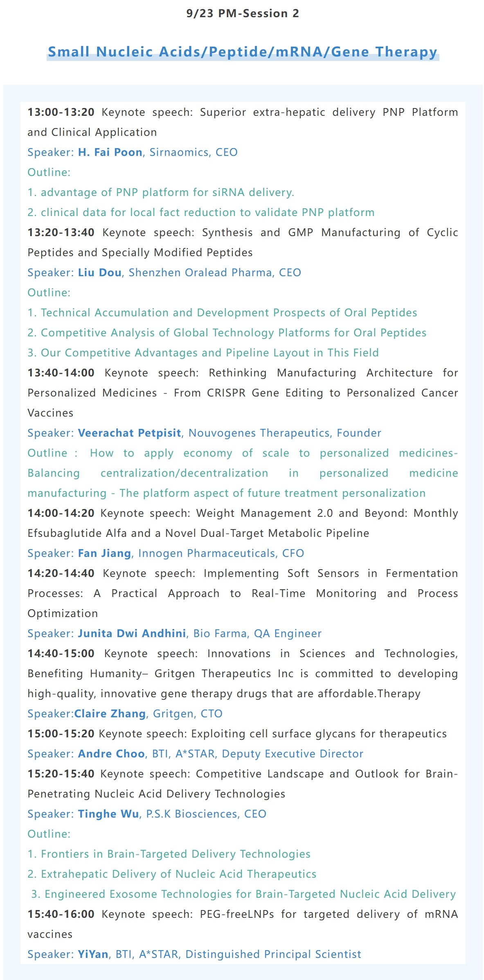Click speaker name Fan Jiang

click(x=104, y=553)
